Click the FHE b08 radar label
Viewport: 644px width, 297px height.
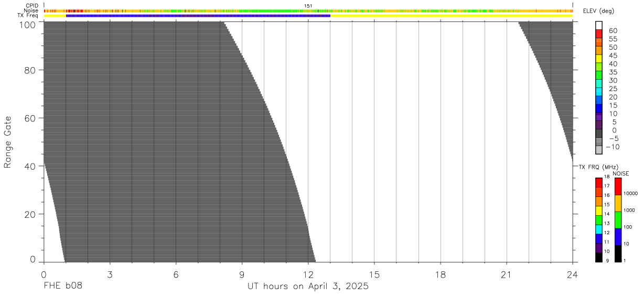point(63,287)
